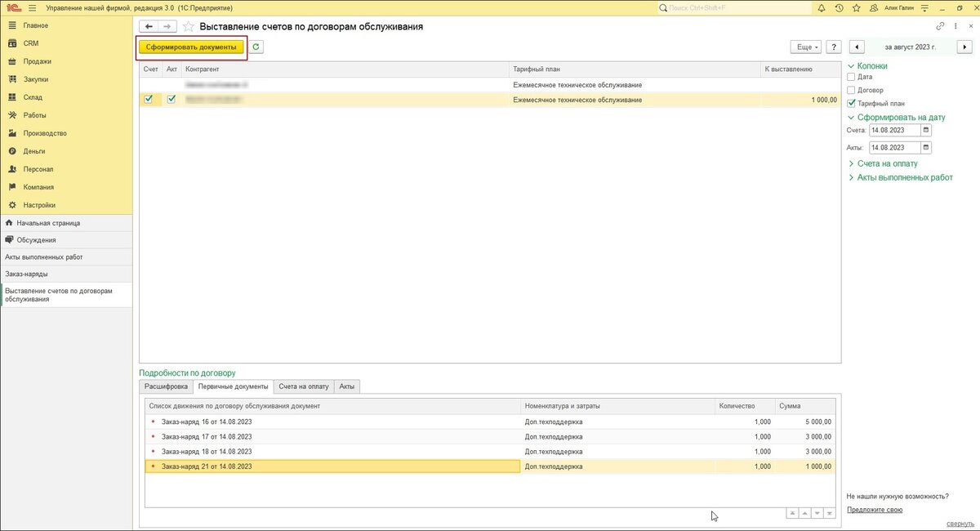980x531 pixels.
Task: Open the Еще dropdown menu
Action: pyautogui.click(x=804, y=47)
